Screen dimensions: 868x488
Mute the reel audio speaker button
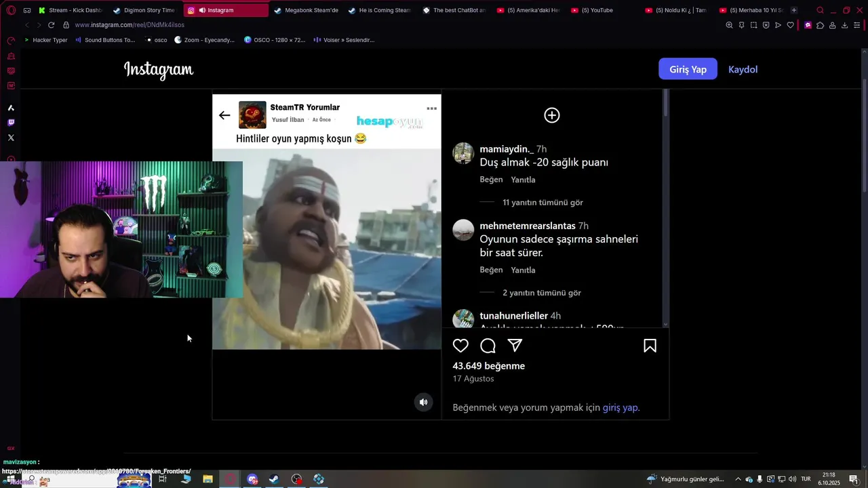tap(423, 402)
